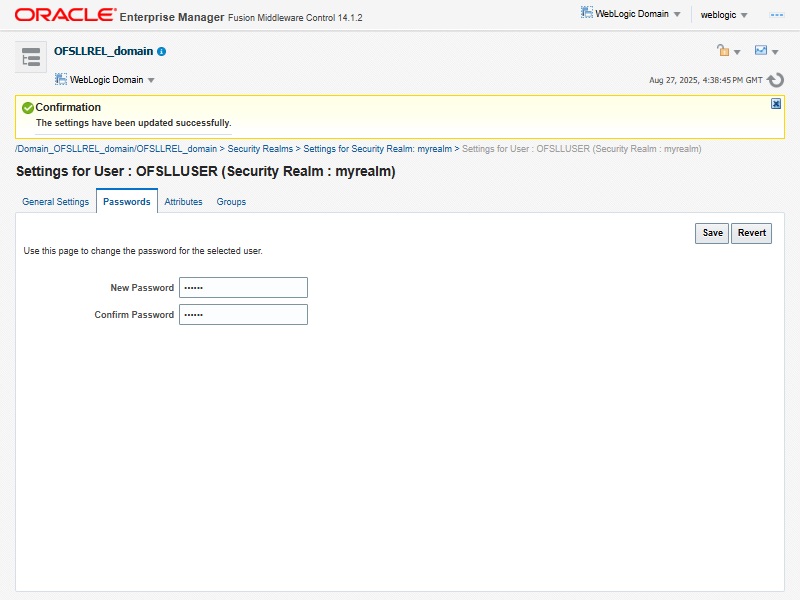
Task: Open the top-right ellipsis menu
Action: click(x=777, y=15)
